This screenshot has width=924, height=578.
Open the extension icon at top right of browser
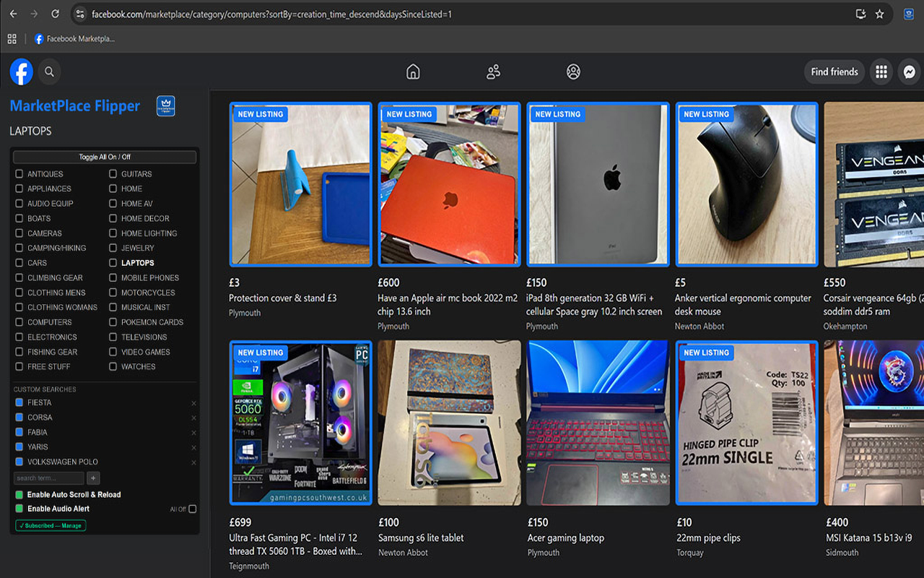(909, 14)
